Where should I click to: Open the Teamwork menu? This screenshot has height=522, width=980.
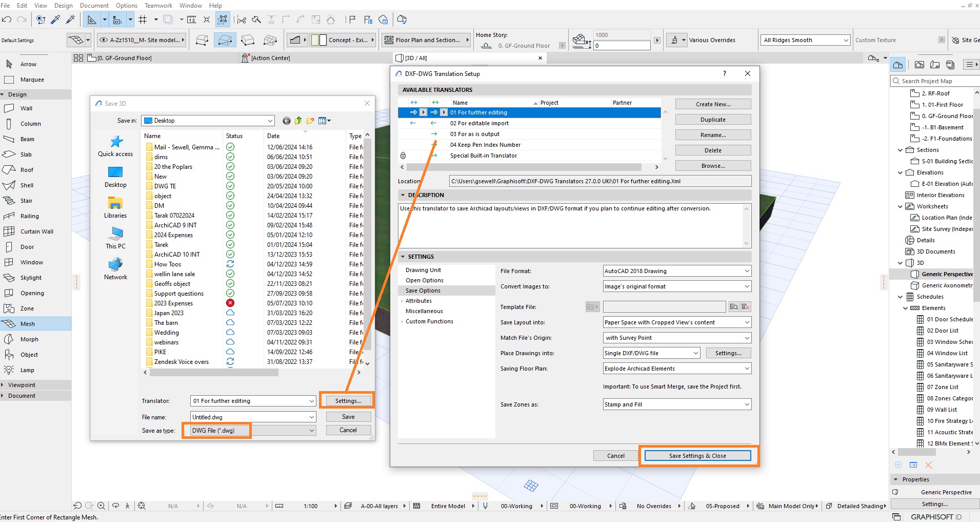coord(158,5)
